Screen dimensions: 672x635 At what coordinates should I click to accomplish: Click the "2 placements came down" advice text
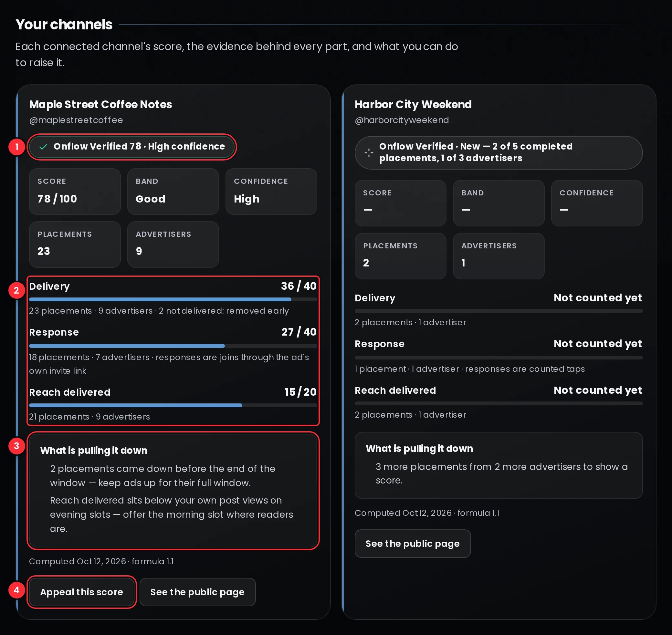coord(163,476)
